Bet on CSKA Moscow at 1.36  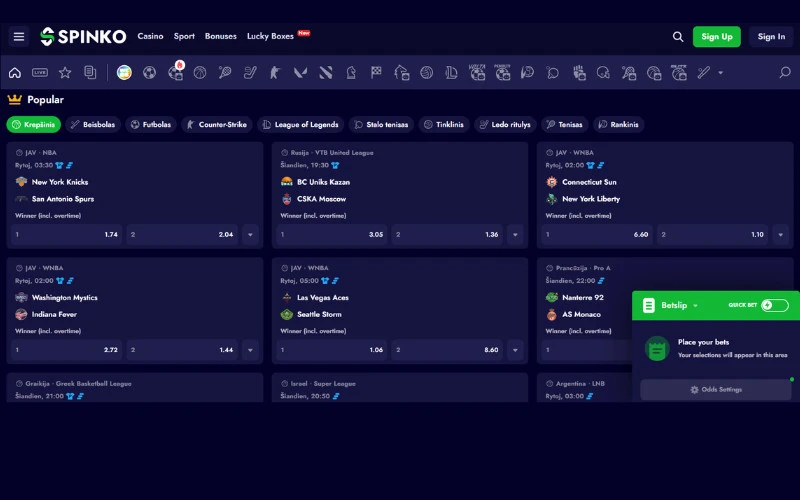coord(447,235)
